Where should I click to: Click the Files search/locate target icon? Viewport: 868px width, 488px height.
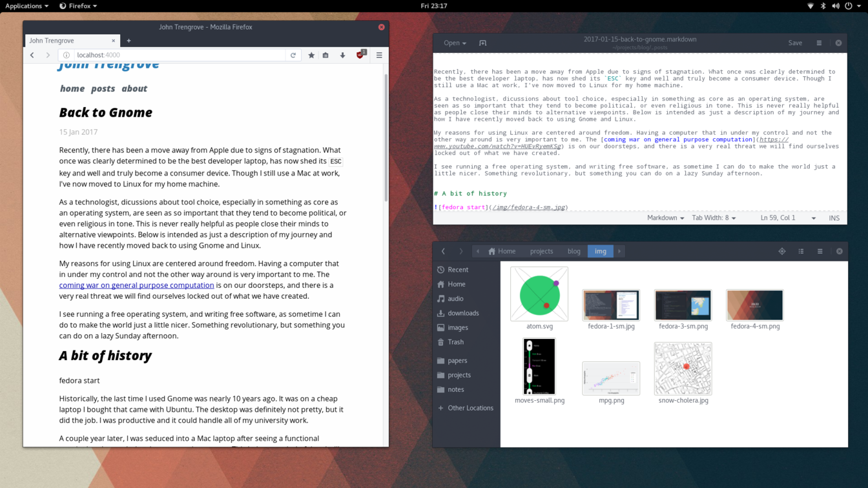tap(782, 251)
